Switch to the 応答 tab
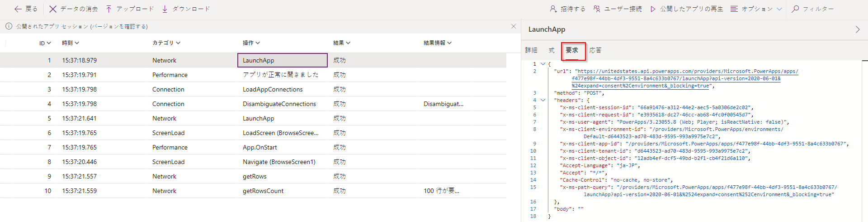The width and height of the screenshot is (868, 222). click(x=595, y=50)
